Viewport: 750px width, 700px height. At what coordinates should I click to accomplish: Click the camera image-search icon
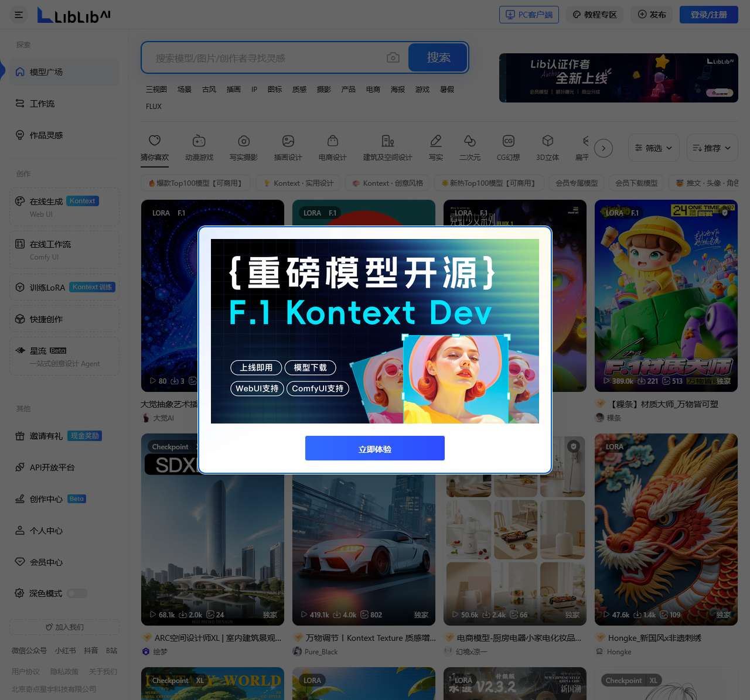(x=393, y=57)
